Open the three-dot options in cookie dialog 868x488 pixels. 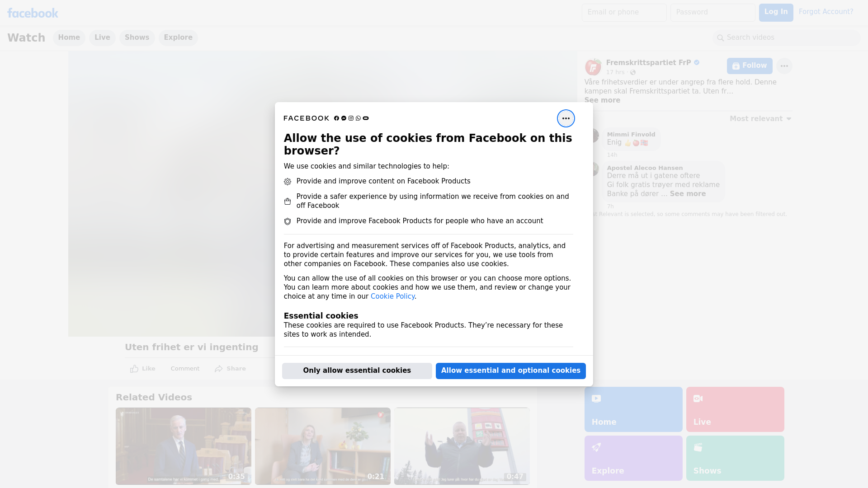click(566, 118)
